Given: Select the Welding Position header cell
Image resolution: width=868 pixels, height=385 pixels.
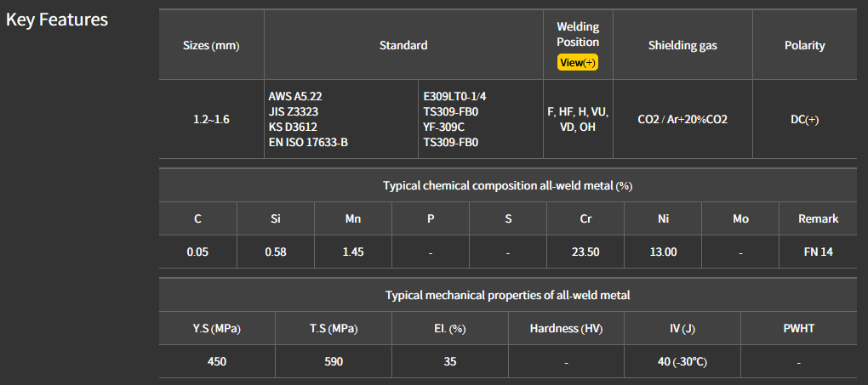Looking at the screenshot, I should (x=578, y=35).
